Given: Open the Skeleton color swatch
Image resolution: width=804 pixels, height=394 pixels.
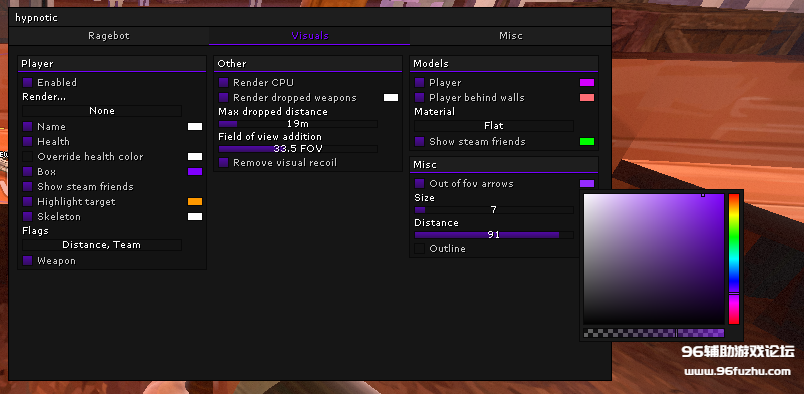Looking at the screenshot, I should [x=195, y=216].
